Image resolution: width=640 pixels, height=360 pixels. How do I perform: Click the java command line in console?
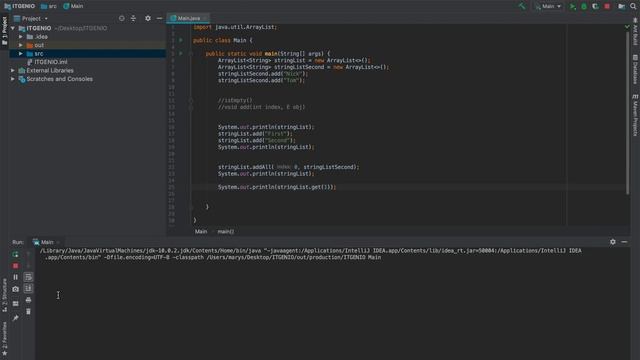(x=310, y=254)
